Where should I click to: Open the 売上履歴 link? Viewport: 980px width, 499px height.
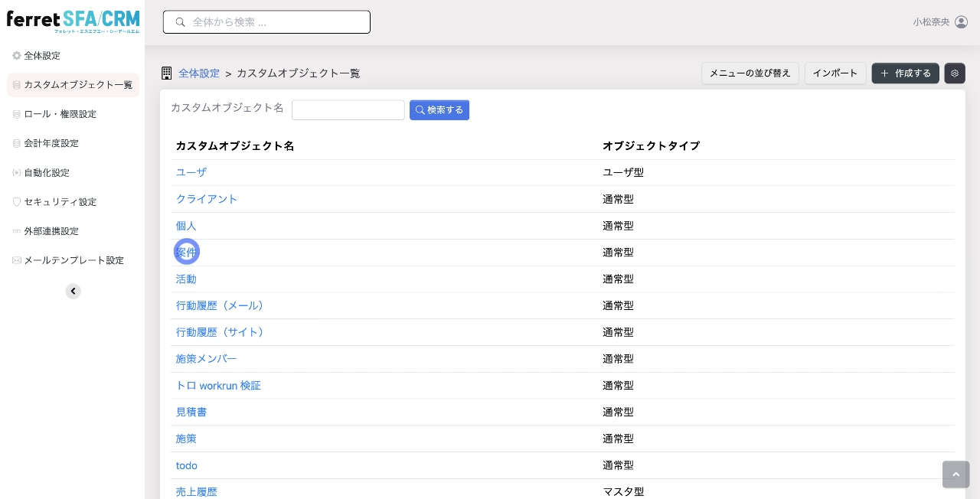[197, 492]
